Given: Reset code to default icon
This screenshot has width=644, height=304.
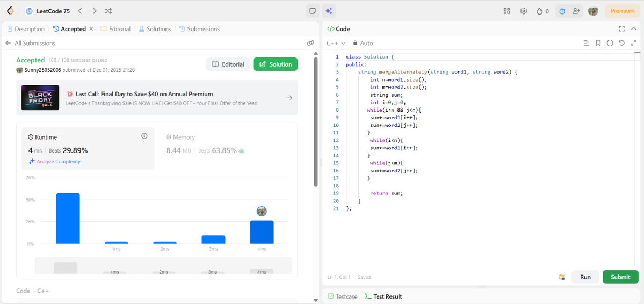Looking at the screenshot, I should click(x=622, y=43).
